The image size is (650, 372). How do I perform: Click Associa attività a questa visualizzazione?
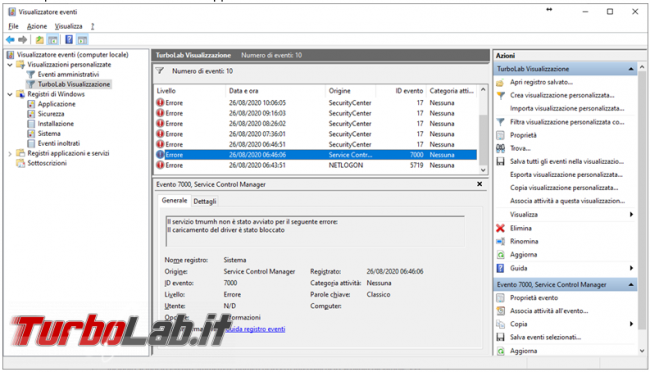[x=567, y=201]
